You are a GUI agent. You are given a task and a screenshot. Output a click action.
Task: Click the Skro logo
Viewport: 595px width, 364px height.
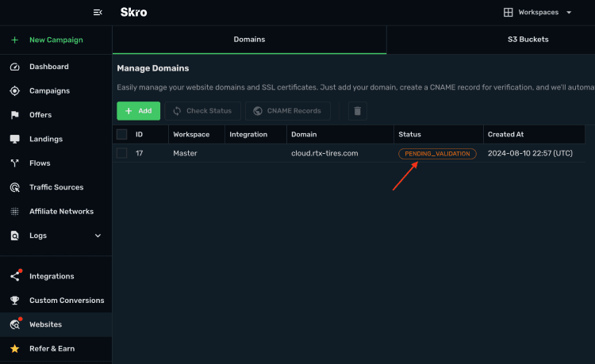pos(133,13)
